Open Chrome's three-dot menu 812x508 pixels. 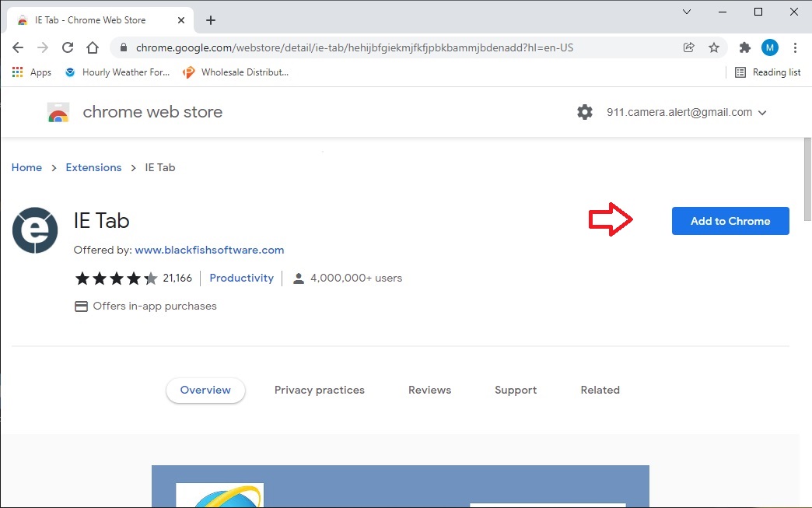pyautogui.click(x=795, y=47)
